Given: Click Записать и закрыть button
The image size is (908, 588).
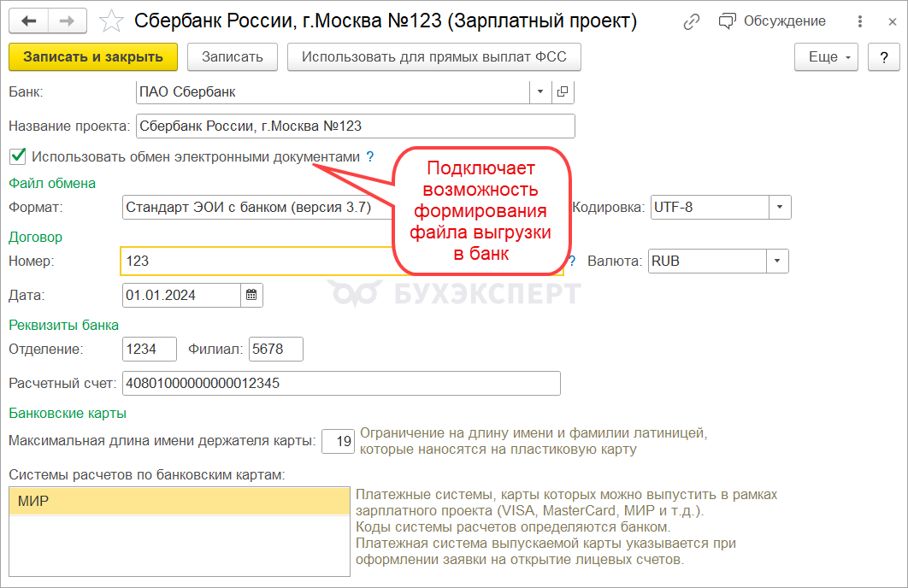Looking at the screenshot, I should 93,56.
